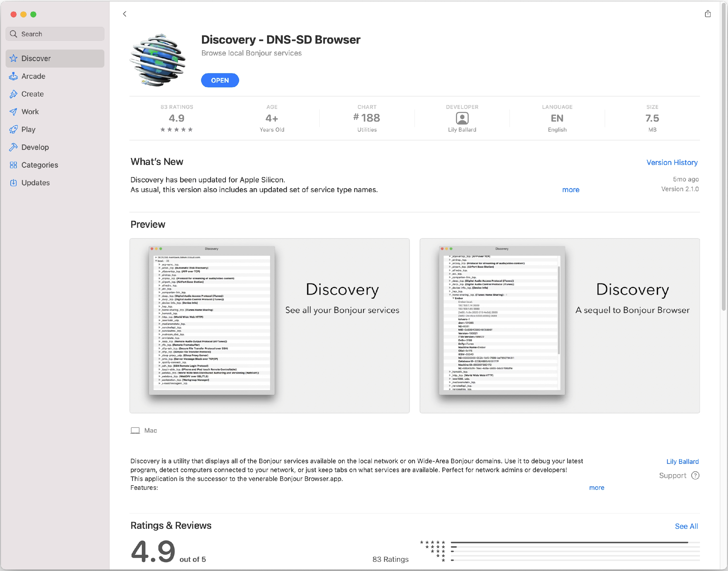Click the 4+ age rating
The width and height of the screenshot is (728, 571).
click(272, 118)
